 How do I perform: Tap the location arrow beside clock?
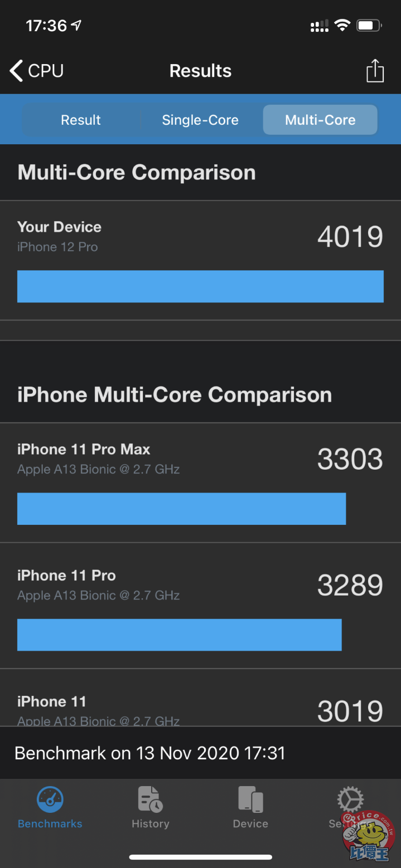pos(76,25)
